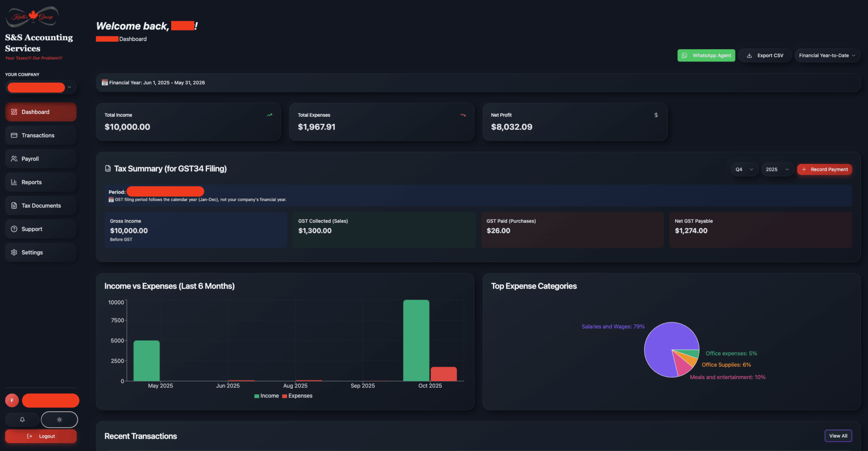Screen dimensions: 868x451
Task: Open the Q4 quarter dropdown
Action: click(744, 169)
